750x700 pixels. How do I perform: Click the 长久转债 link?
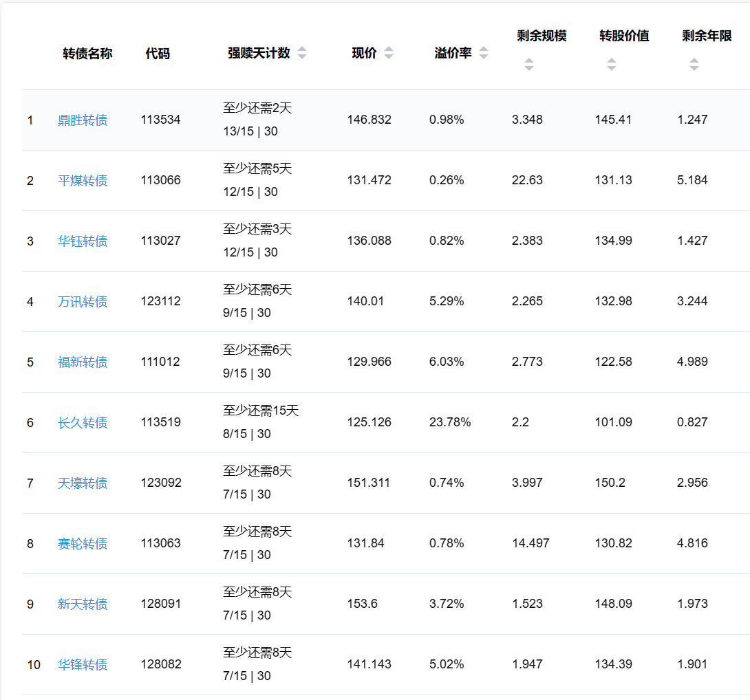point(83,423)
